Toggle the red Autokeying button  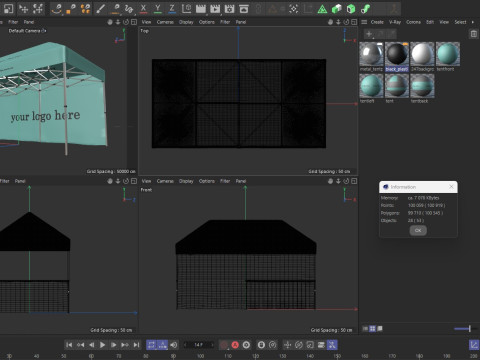(x=235, y=345)
